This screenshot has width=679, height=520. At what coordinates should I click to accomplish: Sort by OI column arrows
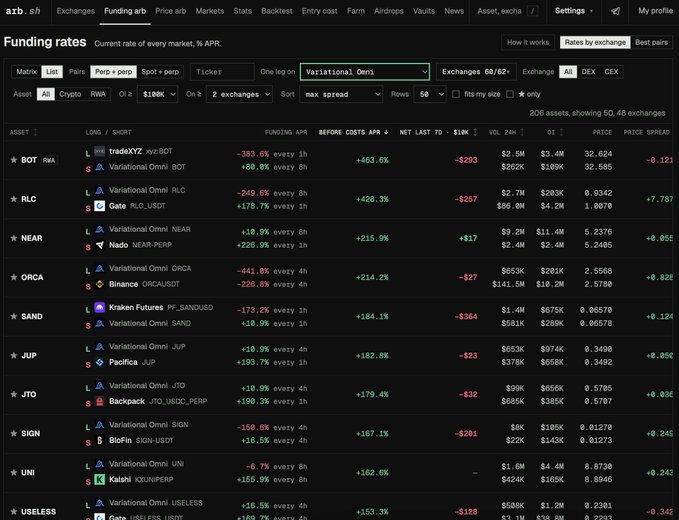561,132
